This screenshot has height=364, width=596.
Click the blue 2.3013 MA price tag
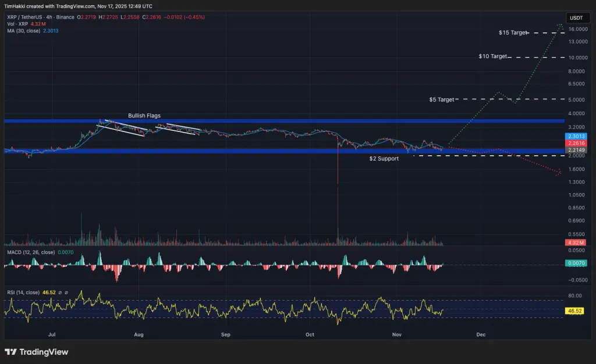tap(576, 136)
